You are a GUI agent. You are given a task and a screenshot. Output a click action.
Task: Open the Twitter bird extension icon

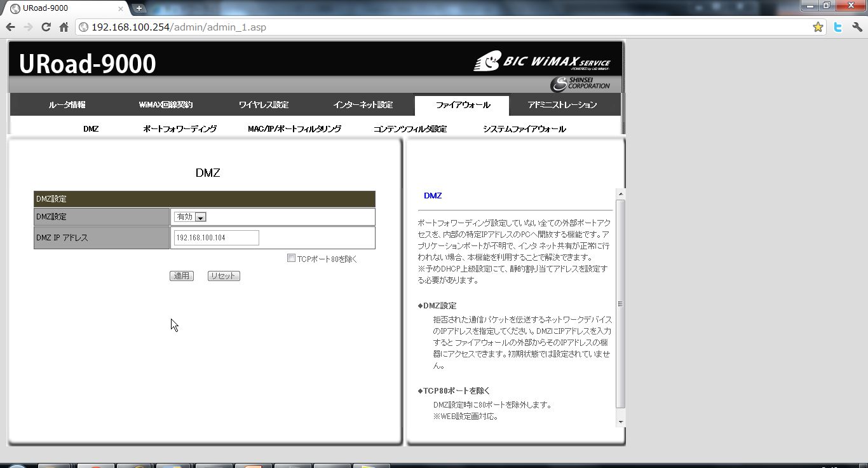pos(838,27)
